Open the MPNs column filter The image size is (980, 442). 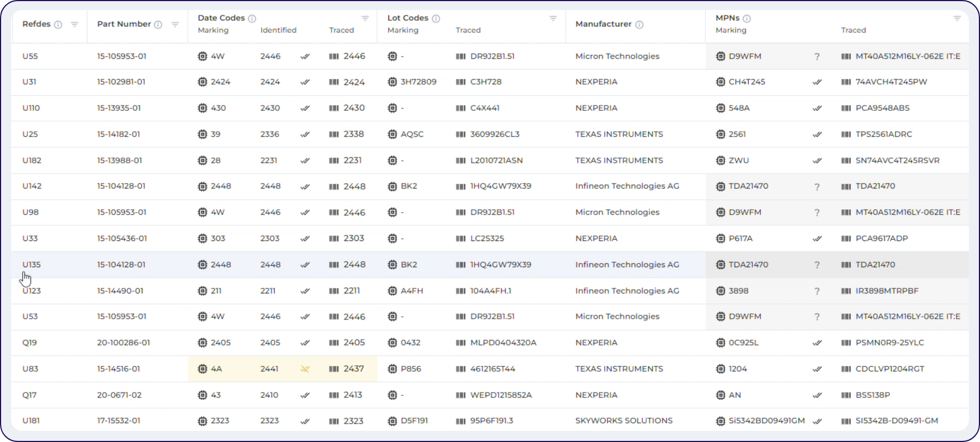pos(957,18)
